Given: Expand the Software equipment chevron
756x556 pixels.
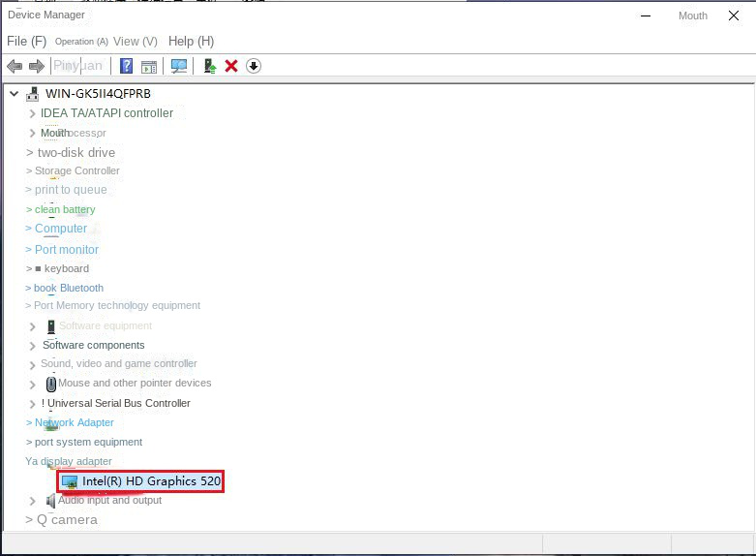Looking at the screenshot, I should tap(32, 326).
